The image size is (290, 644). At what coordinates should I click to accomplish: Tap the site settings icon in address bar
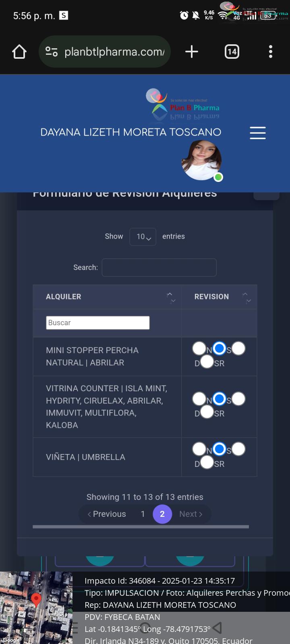pos(52,52)
